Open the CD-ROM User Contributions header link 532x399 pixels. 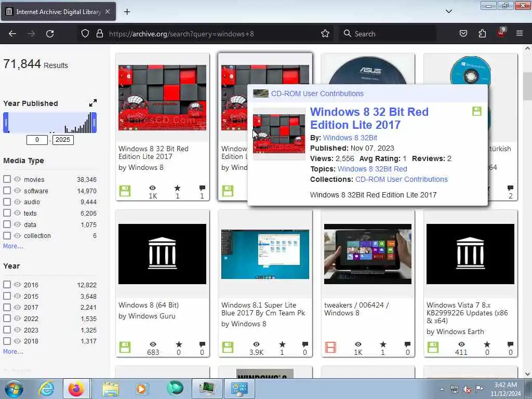tap(317, 94)
